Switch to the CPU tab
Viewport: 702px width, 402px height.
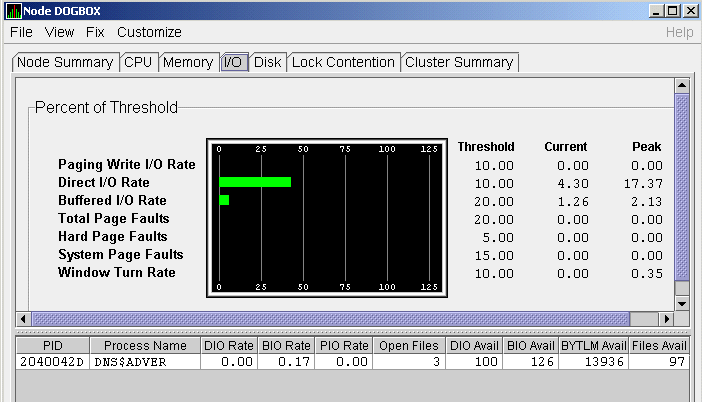click(138, 62)
